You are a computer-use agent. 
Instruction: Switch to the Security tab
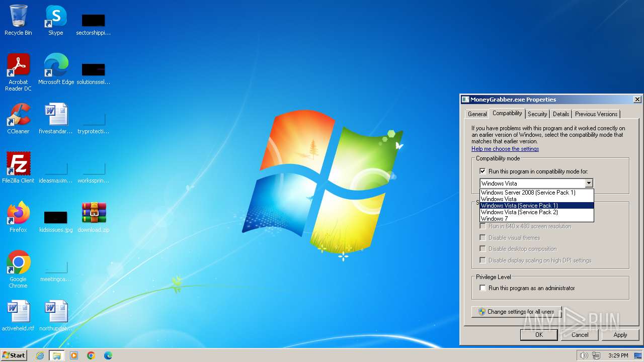[537, 114]
